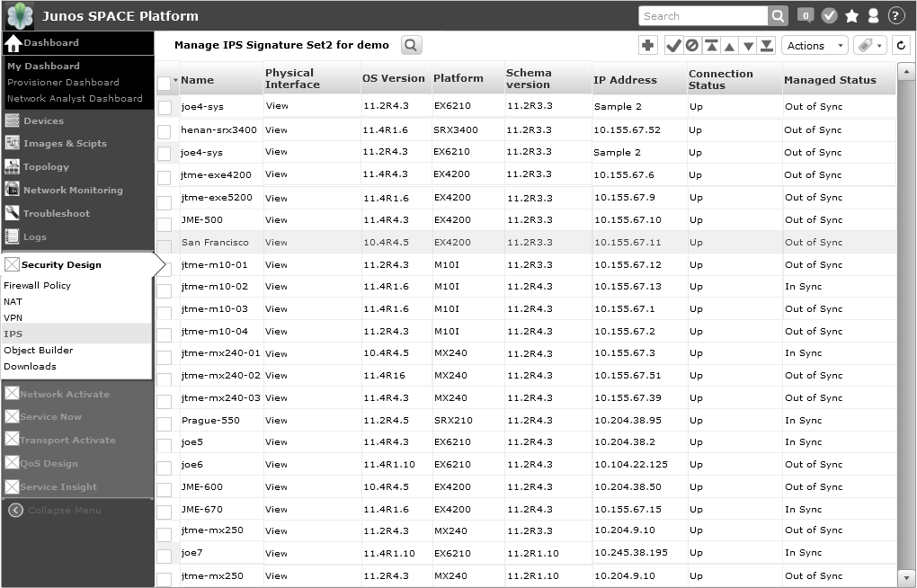917x588 pixels.
Task: Select NAT under Security Design
Action: (13, 302)
